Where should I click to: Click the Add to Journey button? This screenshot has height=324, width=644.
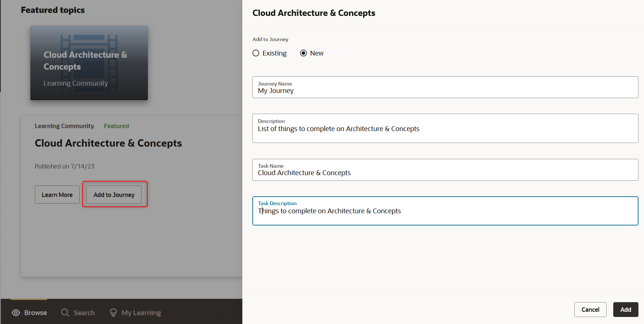(114, 195)
